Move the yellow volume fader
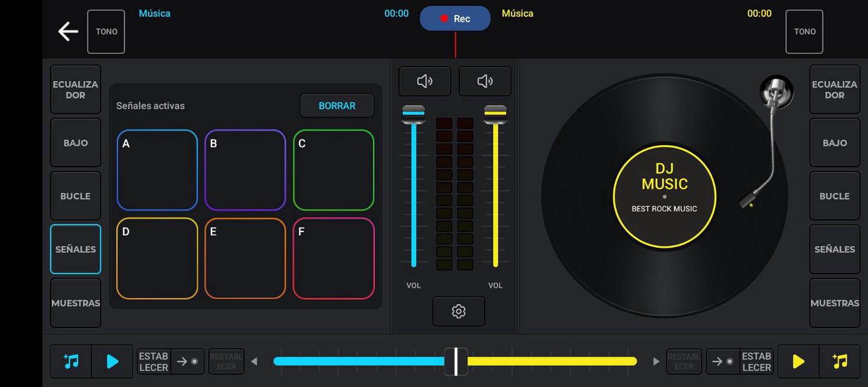The image size is (868, 387). click(496, 113)
